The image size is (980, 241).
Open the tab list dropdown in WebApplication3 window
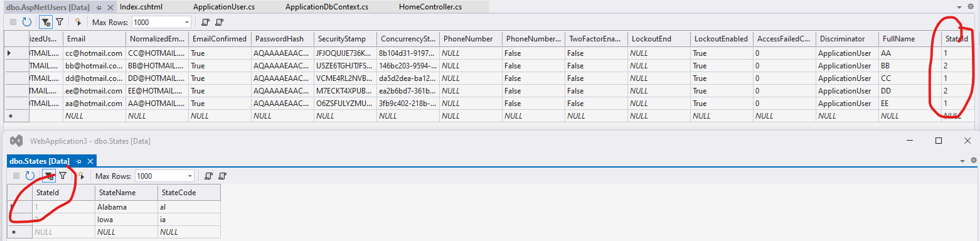point(962,161)
